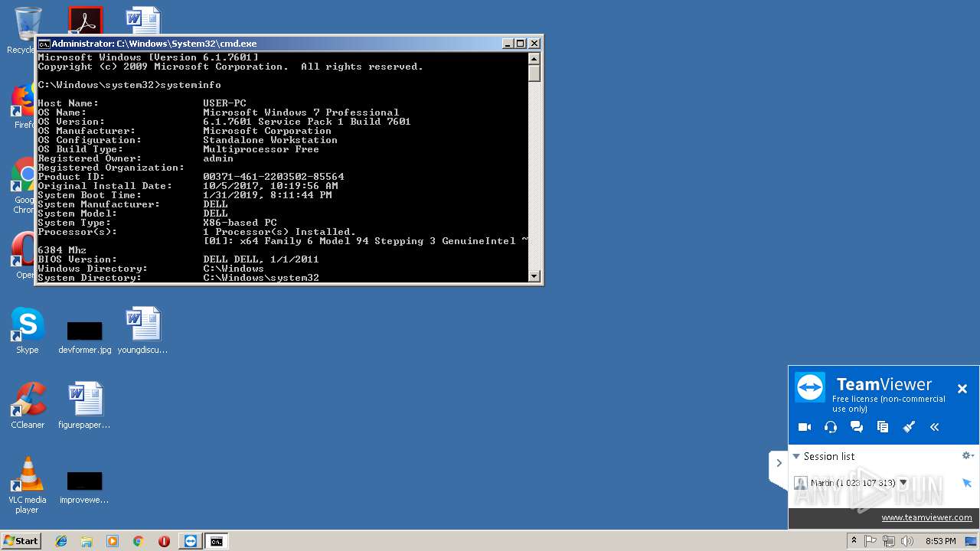Click 'DELL DELL, 1/1/2011' BIOS value
Screen dimensions: 980x551
[x=261, y=259]
